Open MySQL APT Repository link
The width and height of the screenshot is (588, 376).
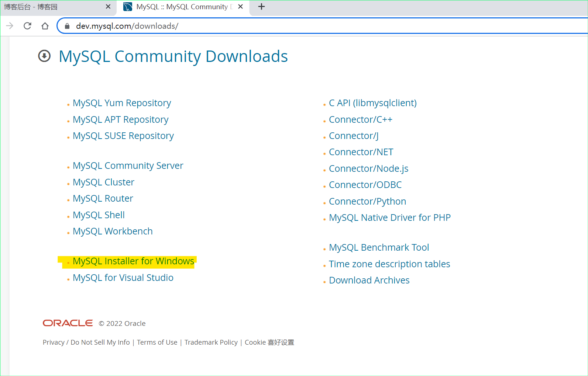pyautogui.click(x=120, y=119)
